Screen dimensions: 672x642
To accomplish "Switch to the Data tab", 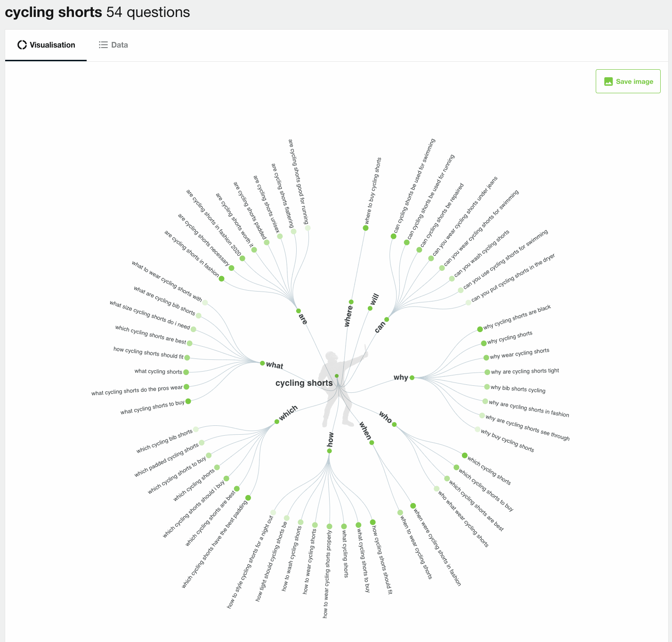I will click(x=113, y=45).
